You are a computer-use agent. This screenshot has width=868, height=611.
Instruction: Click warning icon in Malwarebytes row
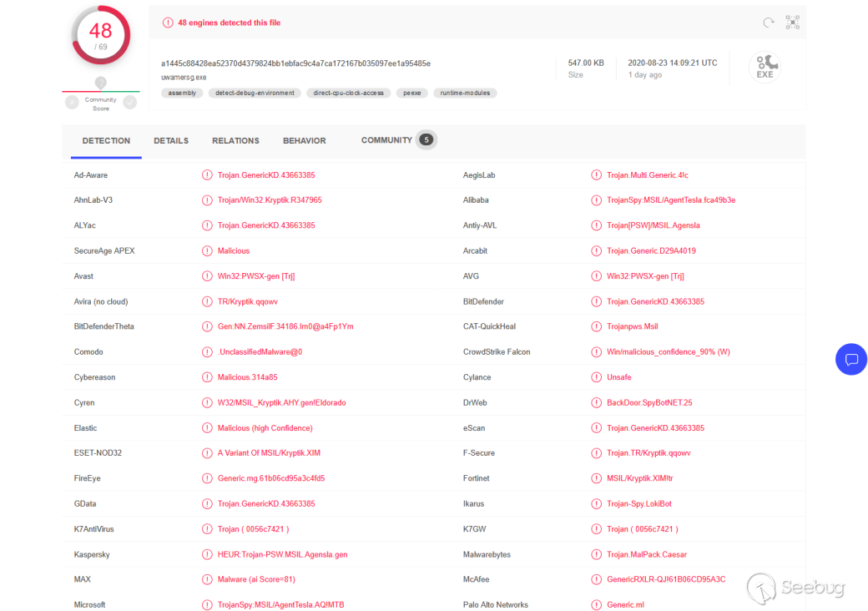coord(596,554)
